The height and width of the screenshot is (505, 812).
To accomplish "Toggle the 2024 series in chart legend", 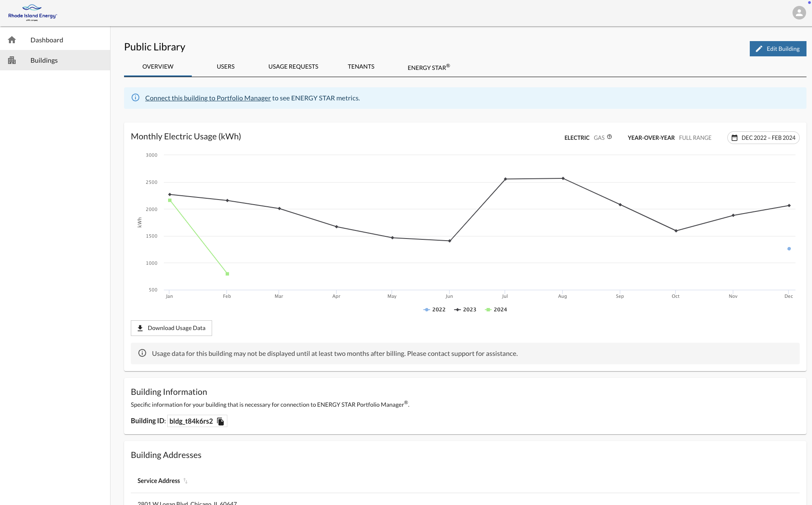I will (496, 310).
